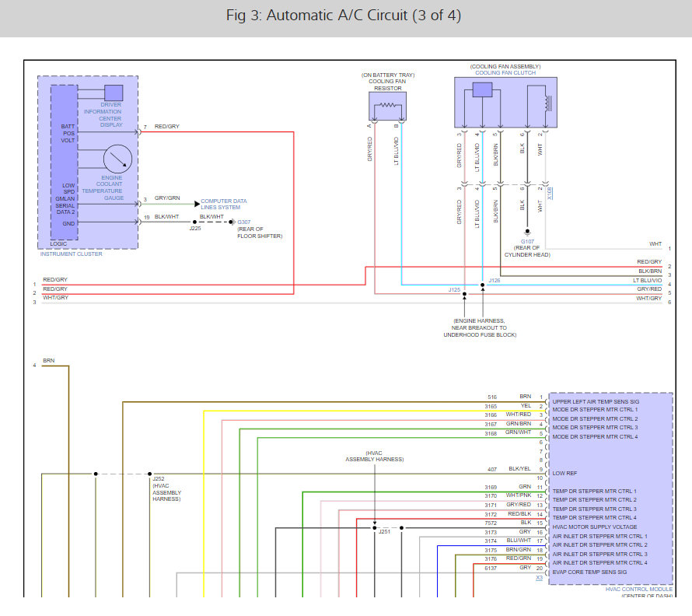Click the RED/GRN wire color label
The width and height of the screenshot is (692, 616).
tap(519, 558)
